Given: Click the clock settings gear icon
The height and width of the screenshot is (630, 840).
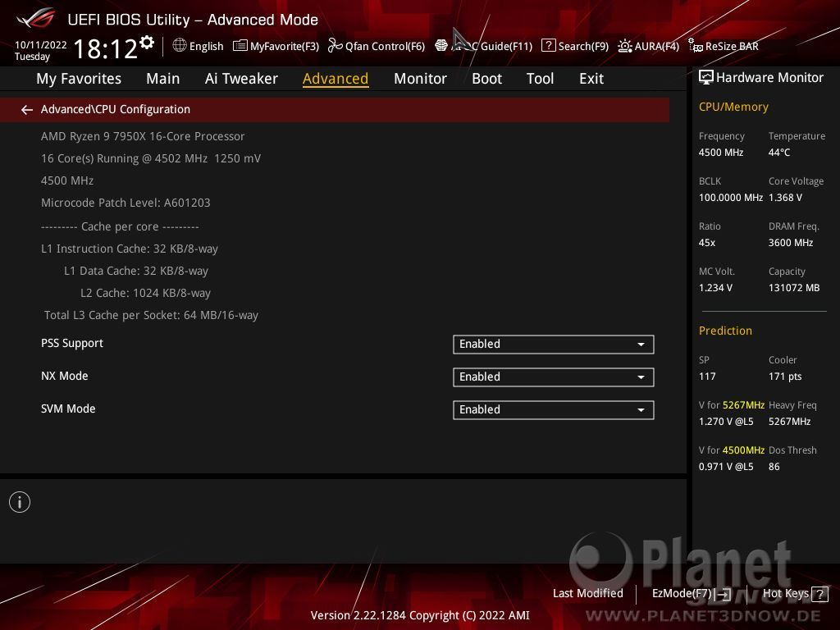Looking at the screenshot, I should coord(147,43).
